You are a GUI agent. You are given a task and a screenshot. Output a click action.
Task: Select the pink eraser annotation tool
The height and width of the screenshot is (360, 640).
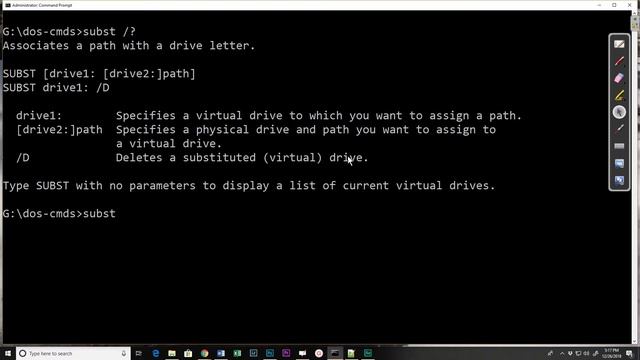point(619,78)
